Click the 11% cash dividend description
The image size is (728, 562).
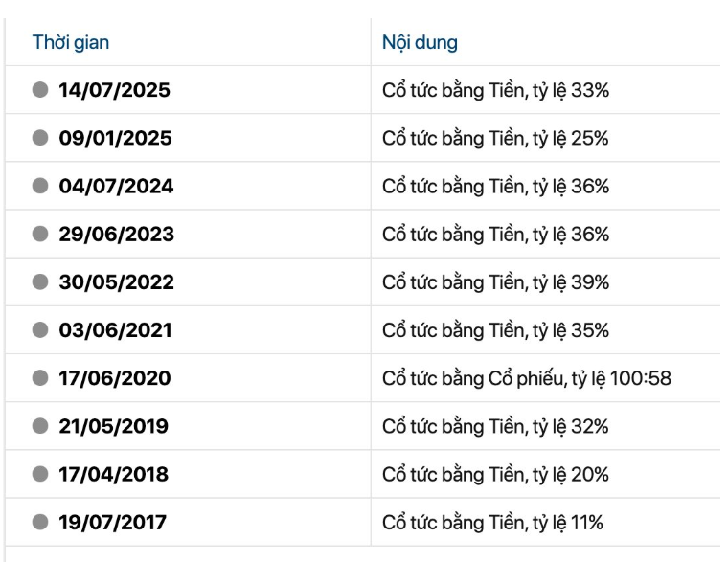pyautogui.click(x=492, y=523)
